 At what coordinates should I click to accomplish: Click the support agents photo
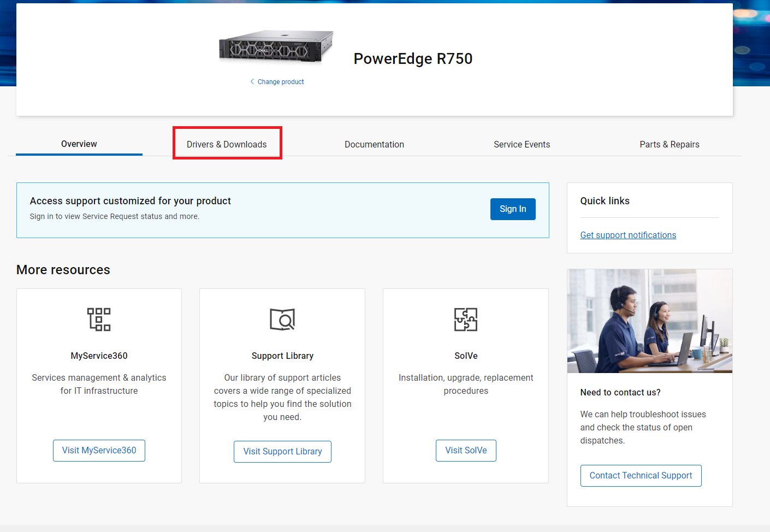coord(649,321)
